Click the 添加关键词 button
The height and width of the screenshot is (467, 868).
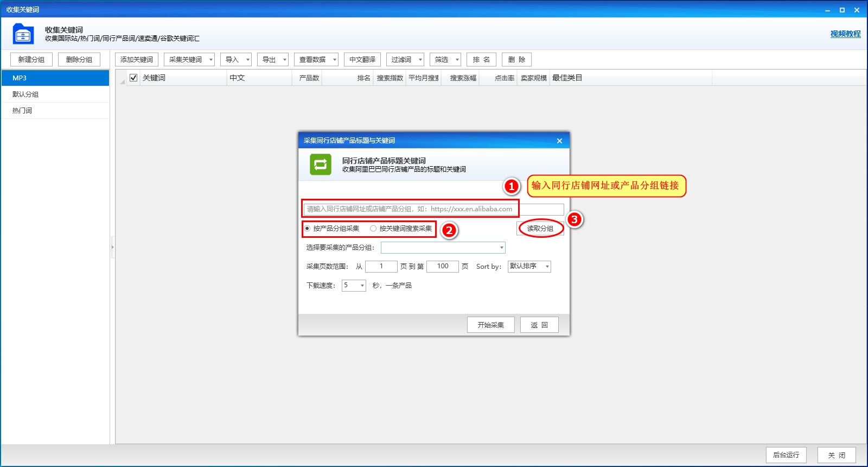point(137,60)
